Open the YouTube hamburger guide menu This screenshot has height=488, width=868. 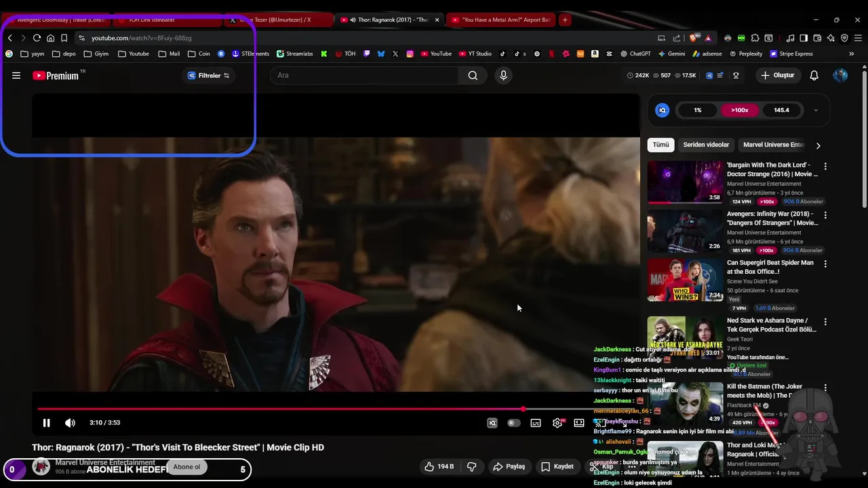[16, 75]
